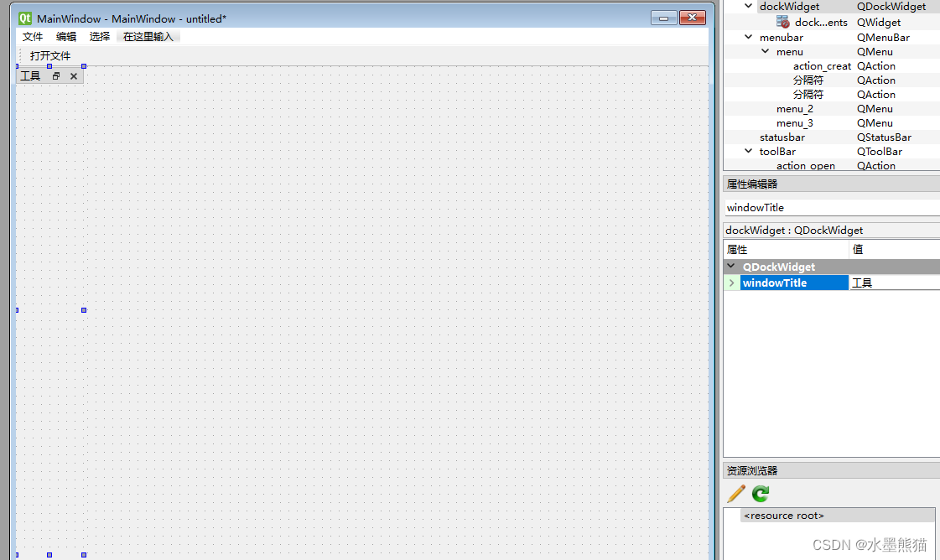This screenshot has width=940, height=560.
Task: Open the 选择 menu
Action: tap(100, 37)
